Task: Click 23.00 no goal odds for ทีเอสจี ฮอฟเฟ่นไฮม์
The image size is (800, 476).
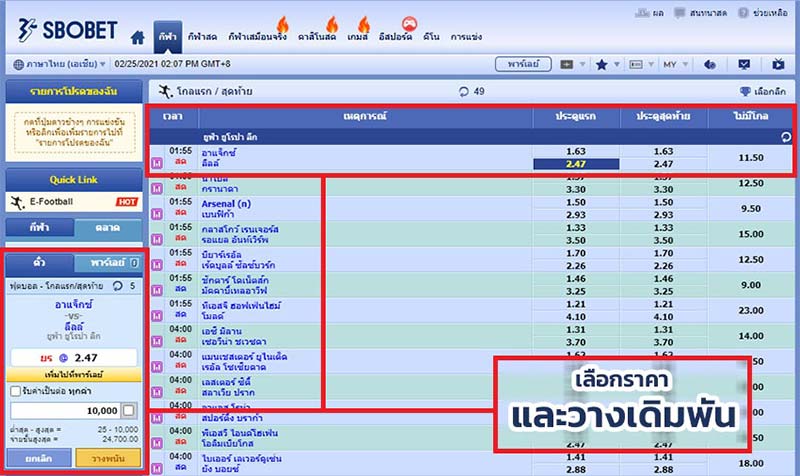Action: coord(751,310)
